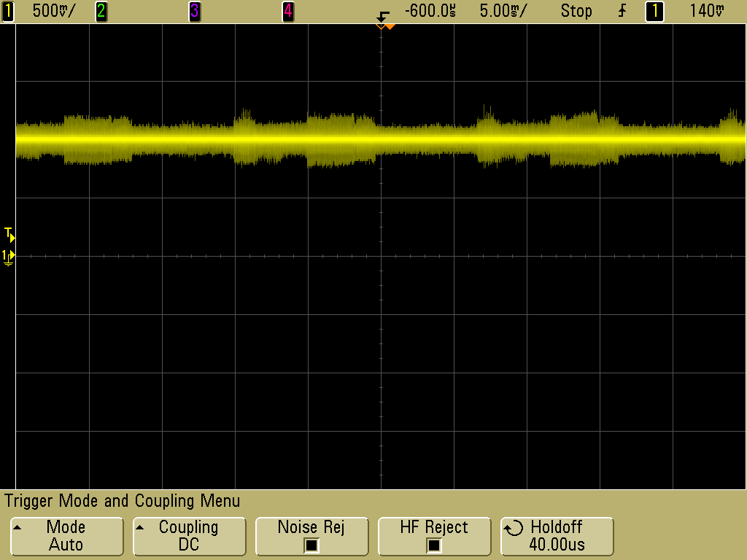
Task: Enable the HF Reject checkbox
Action: coord(434,545)
